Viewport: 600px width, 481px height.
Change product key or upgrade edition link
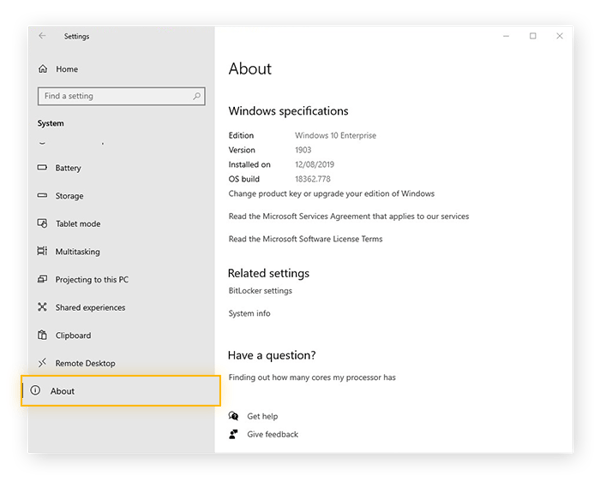click(x=331, y=194)
